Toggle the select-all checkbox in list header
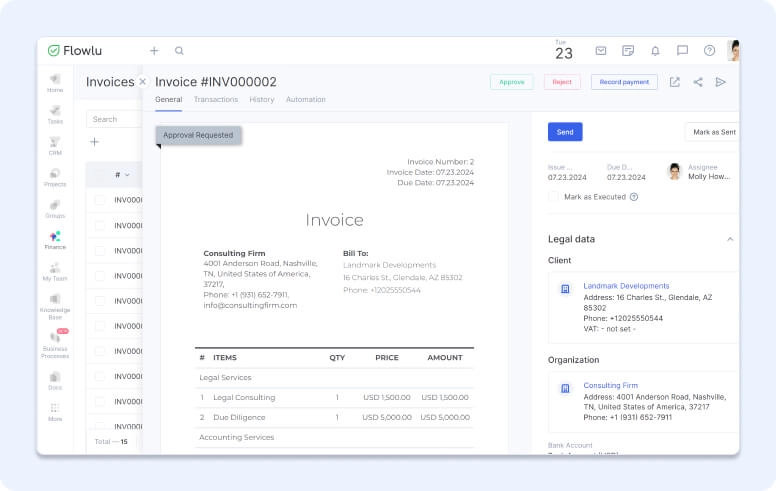Image resolution: width=776 pixels, height=491 pixels. coord(100,175)
